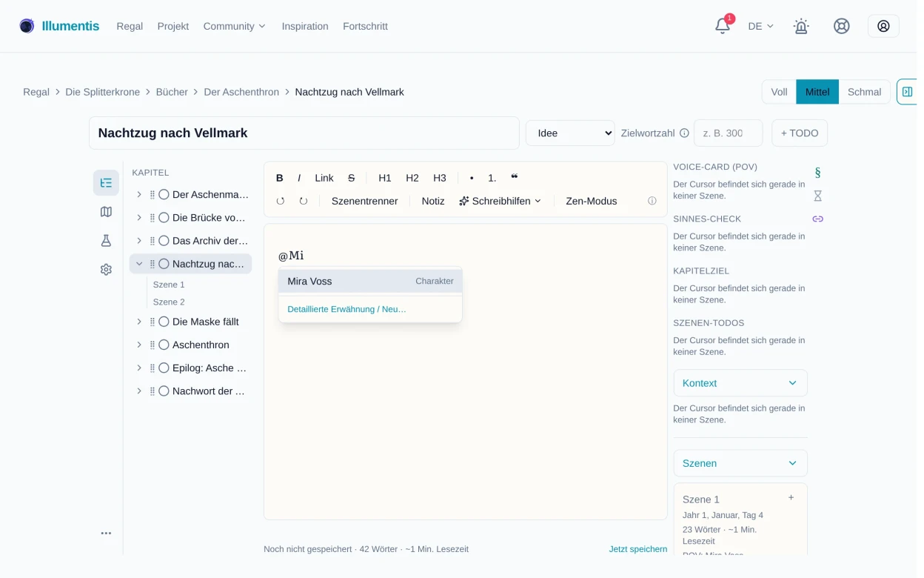The image size is (924, 578).
Task: Select the chapter outline sidebar icon
Action: click(106, 183)
